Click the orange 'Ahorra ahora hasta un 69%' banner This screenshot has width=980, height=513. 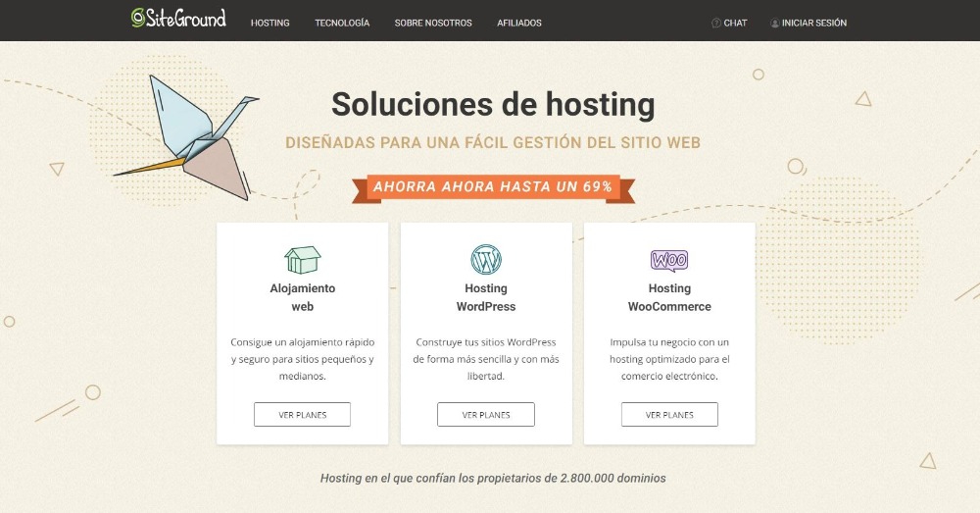pos(493,187)
